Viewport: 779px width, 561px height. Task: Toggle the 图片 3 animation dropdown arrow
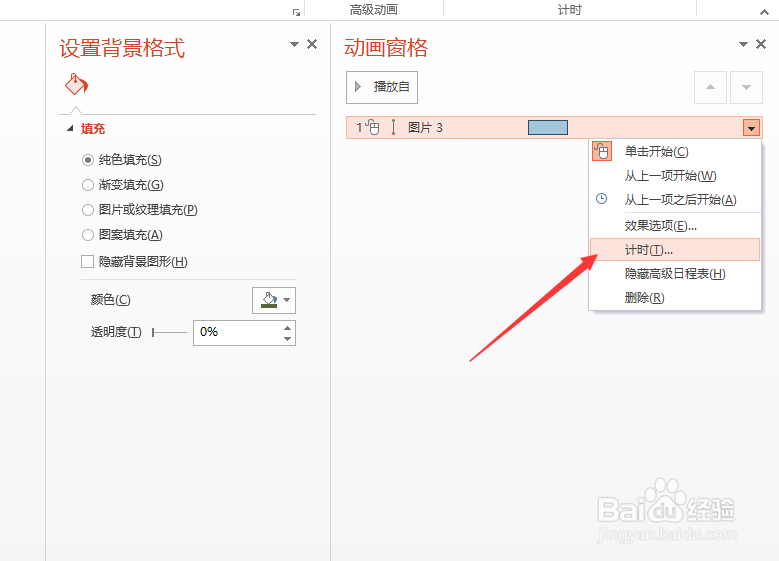[751, 128]
